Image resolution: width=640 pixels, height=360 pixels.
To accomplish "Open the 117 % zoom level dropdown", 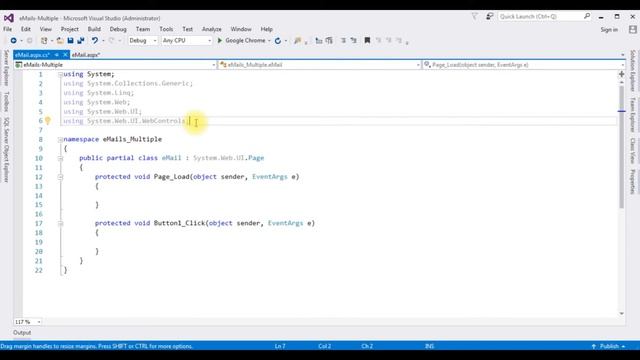I will (27, 322).
